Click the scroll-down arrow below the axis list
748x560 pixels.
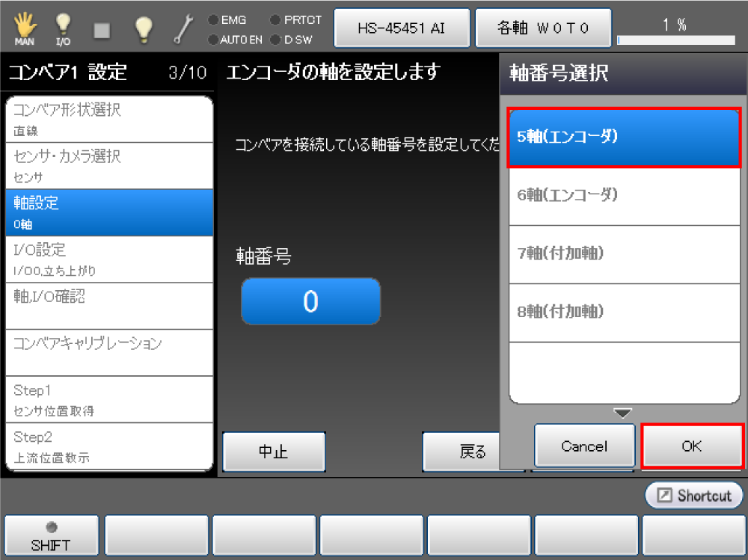(622, 413)
